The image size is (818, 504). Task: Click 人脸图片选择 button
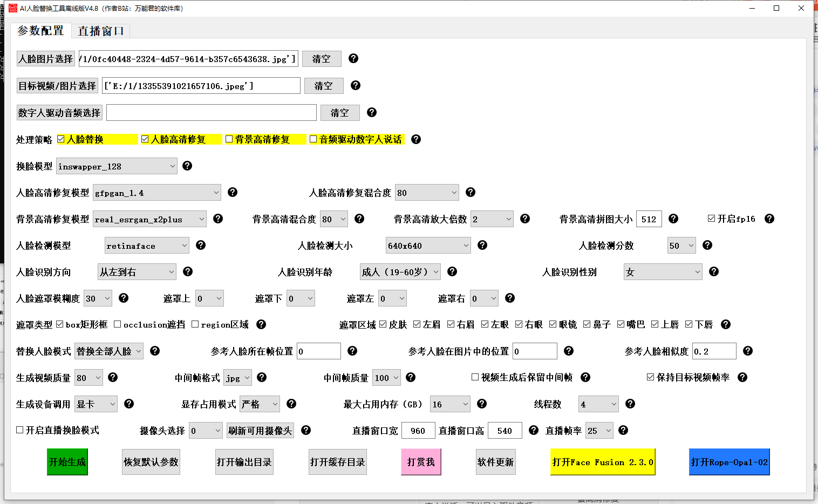[46, 59]
